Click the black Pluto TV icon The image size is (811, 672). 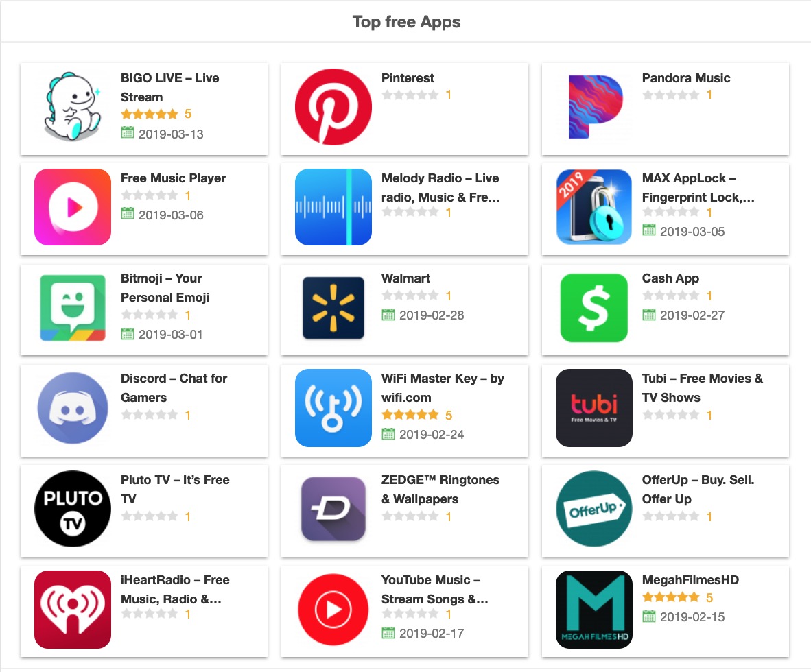(73, 509)
